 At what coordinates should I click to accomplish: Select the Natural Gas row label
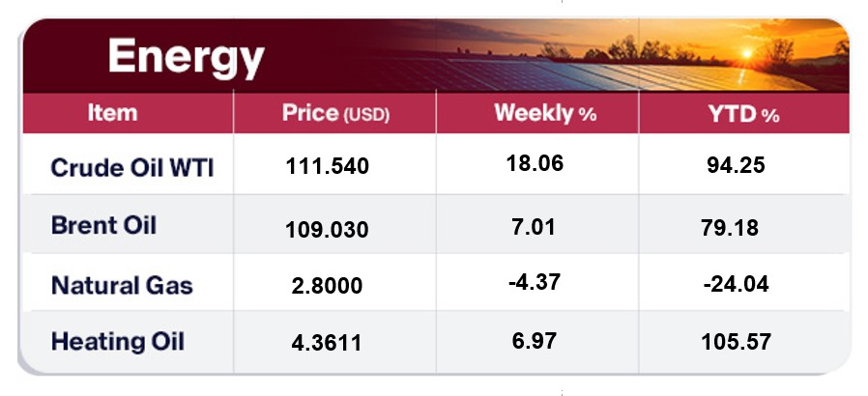coord(122,286)
